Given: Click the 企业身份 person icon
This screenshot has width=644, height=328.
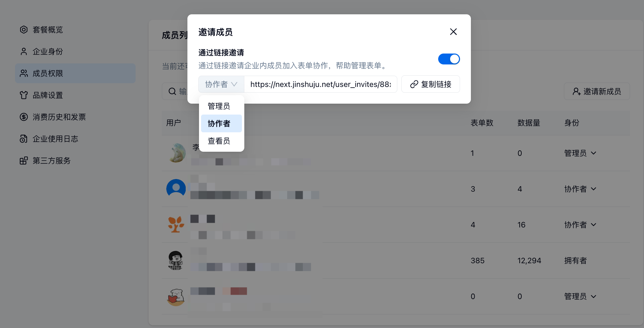Looking at the screenshot, I should coord(24,51).
